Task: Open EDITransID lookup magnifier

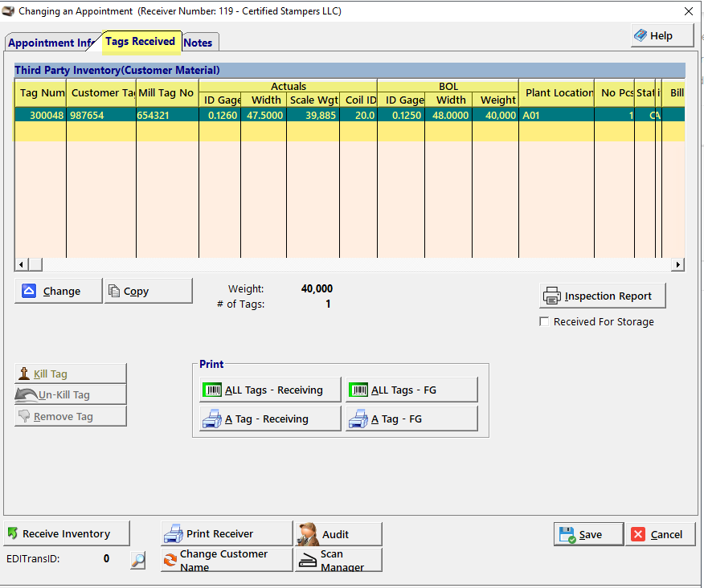Action: coord(138,560)
